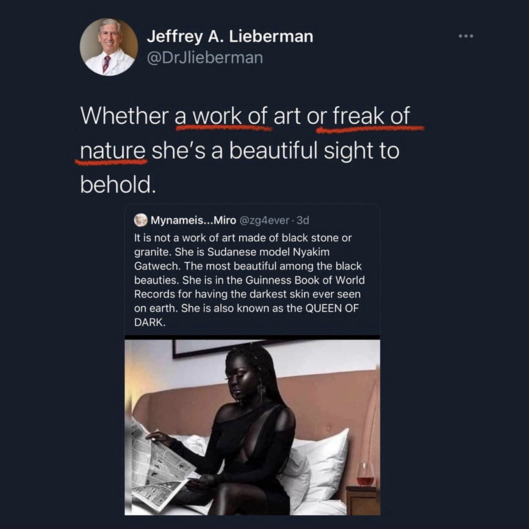Click the red-underlined phrase 'freak of'
The width and height of the screenshot is (529, 529).
pyautogui.click(x=371, y=116)
